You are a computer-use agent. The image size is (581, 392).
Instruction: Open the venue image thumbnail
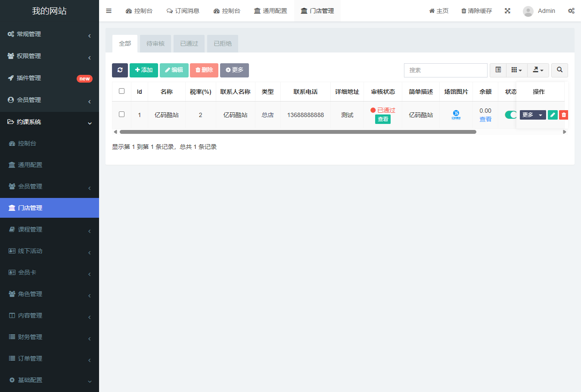(456, 115)
